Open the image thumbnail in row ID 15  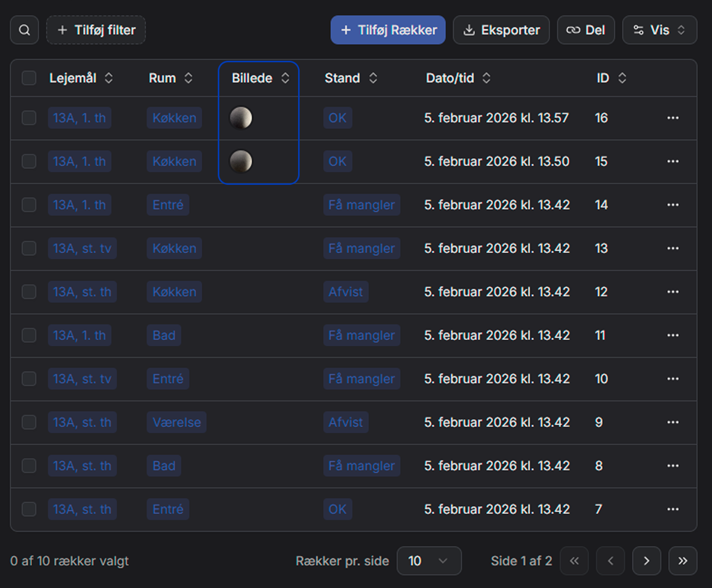tap(241, 161)
